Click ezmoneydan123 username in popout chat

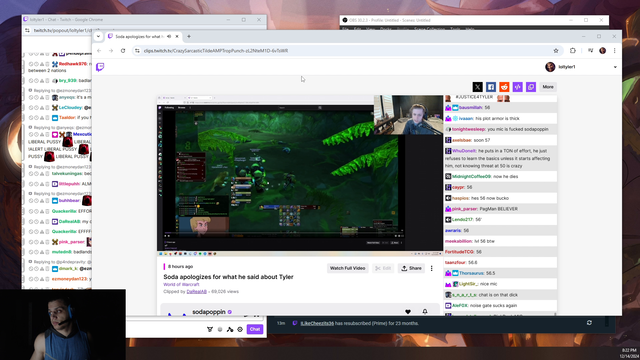coord(70,279)
